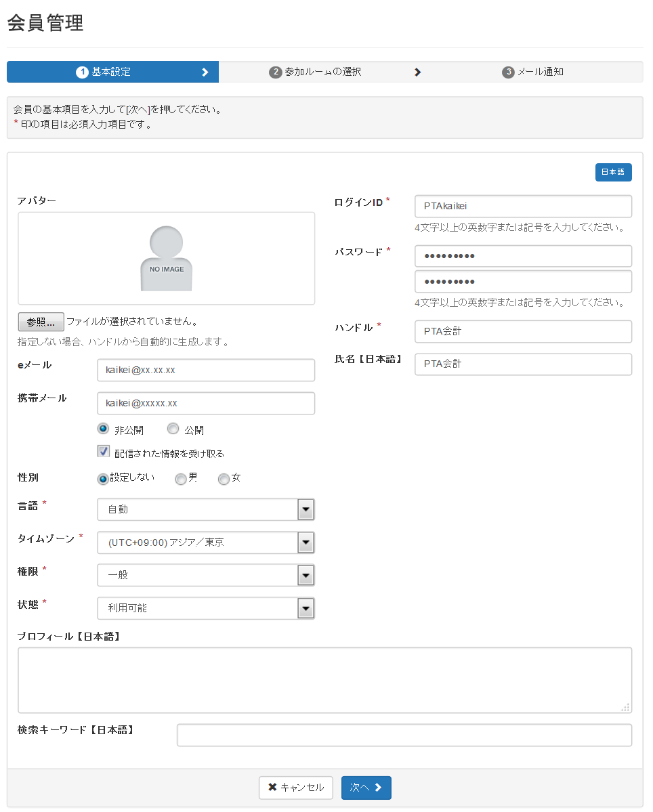This screenshot has height=812, width=653.
Task: Choose 男 for gender
Action: tap(180, 479)
